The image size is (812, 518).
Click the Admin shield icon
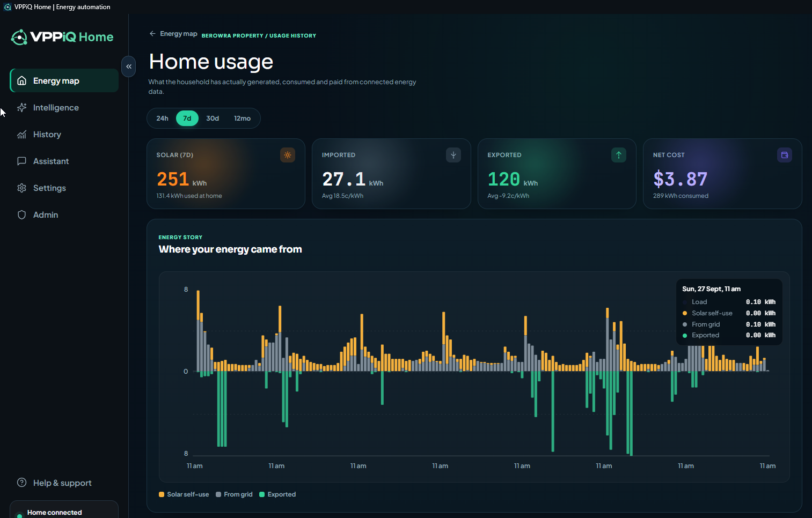click(x=22, y=214)
